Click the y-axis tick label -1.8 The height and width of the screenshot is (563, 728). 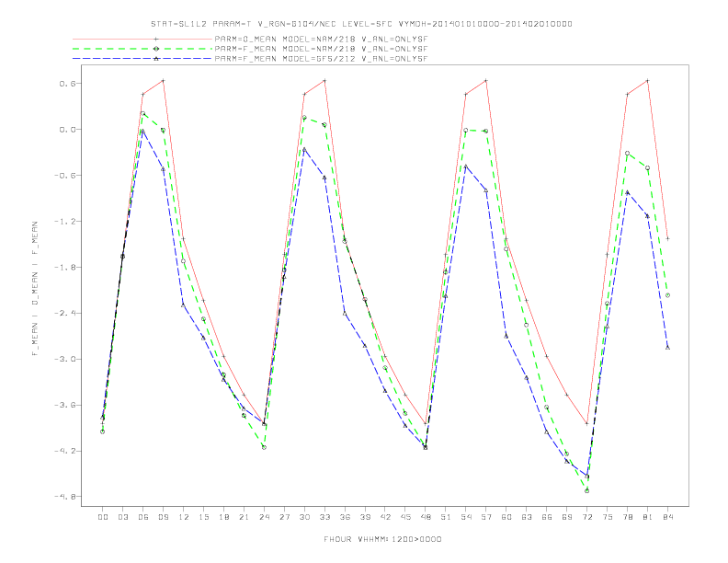coord(64,268)
